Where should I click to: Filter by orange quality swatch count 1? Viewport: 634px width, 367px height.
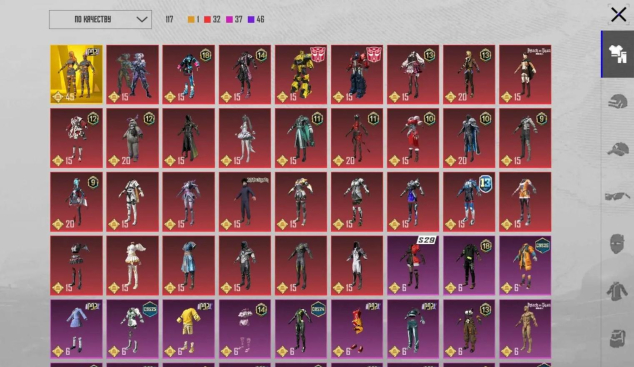[193, 19]
